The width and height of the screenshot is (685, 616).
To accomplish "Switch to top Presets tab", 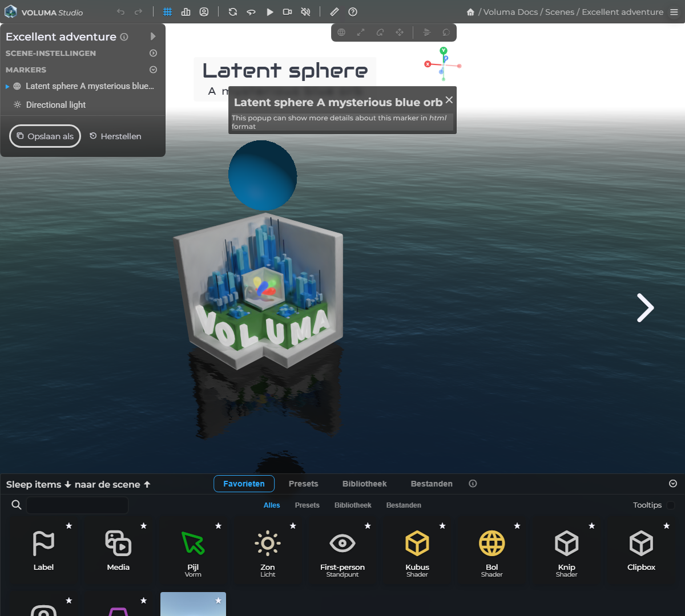I will [304, 484].
